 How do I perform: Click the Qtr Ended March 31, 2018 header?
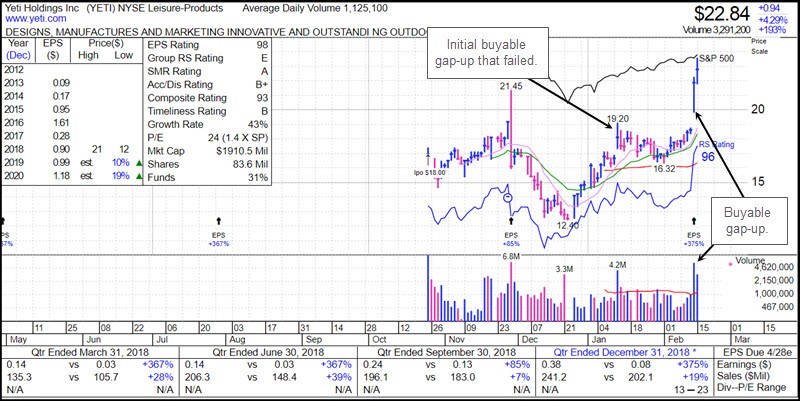pyautogui.click(x=89, y=353)
